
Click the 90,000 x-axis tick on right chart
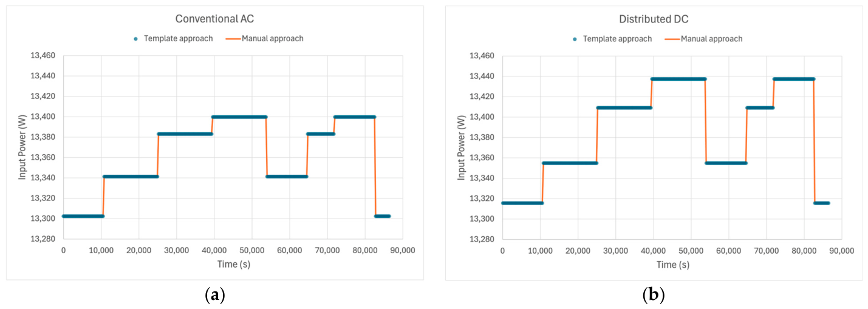(841, 250)
